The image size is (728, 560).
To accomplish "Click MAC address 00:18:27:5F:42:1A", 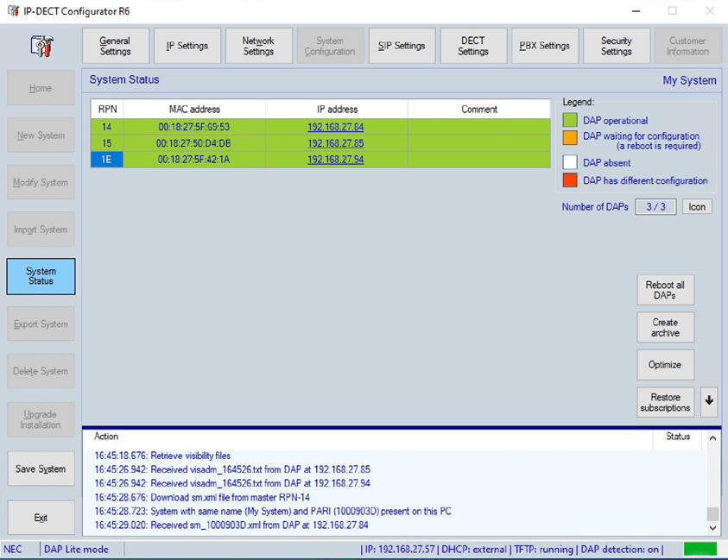I will coord(194,159).
